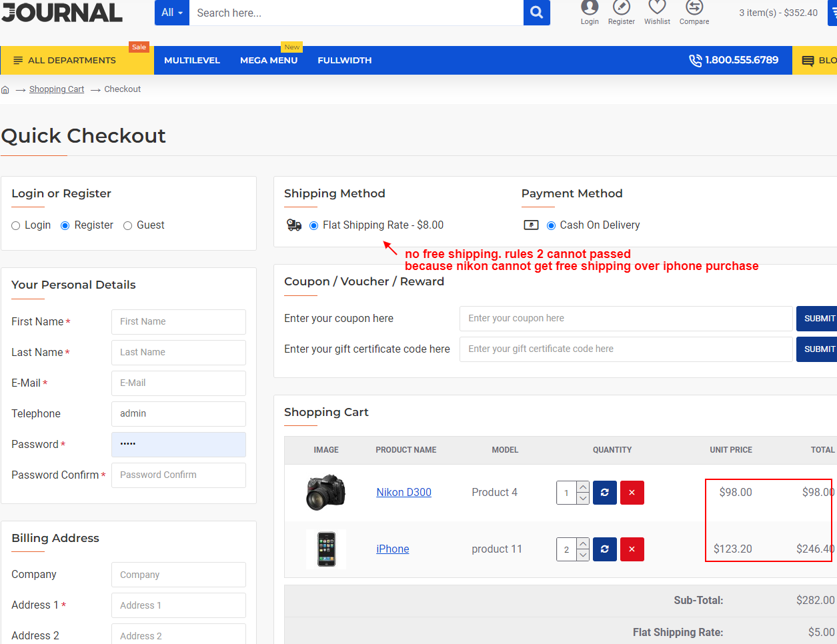Screen dimensions: 837x644
Task: Focus the Last Name field
Action: tap(179, 353)
